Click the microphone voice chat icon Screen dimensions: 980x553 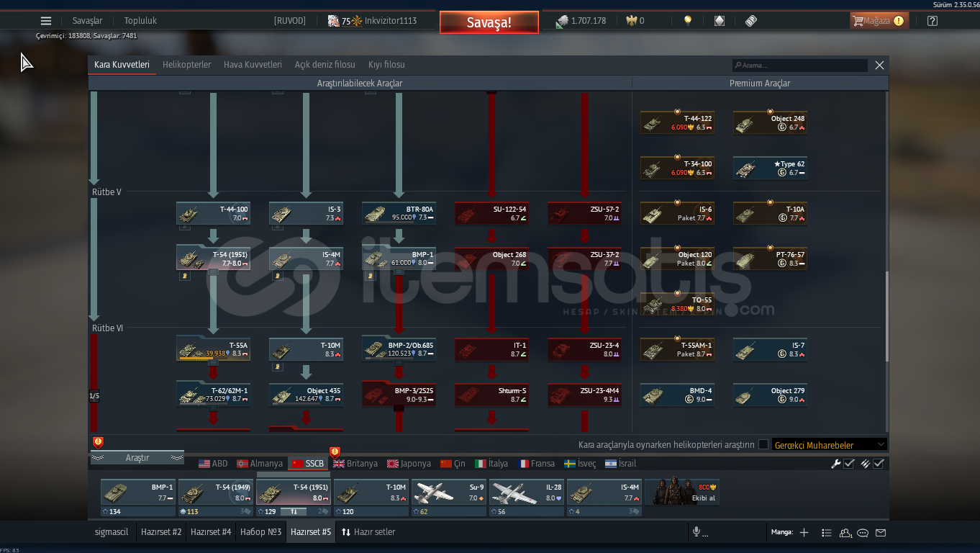[x=696, y=532]
